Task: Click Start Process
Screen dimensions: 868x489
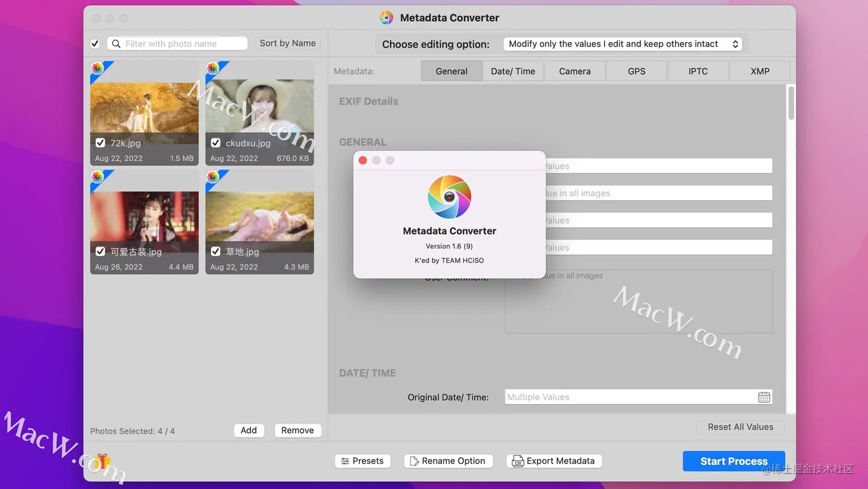Action: [x=734, y=461]
